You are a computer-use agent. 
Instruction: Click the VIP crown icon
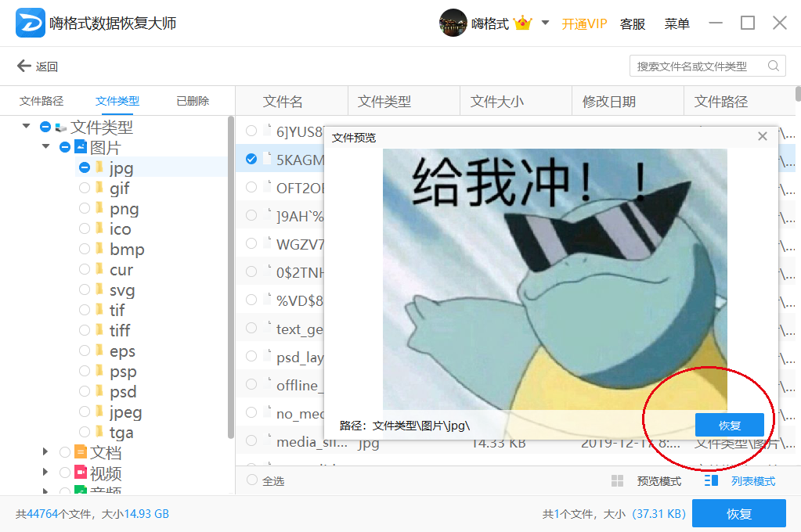[x=522, y=23]
